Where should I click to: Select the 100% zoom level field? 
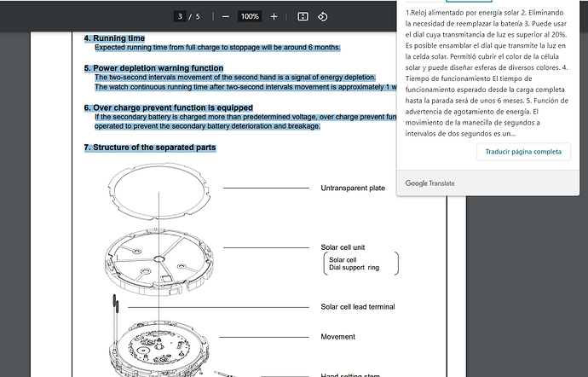click(x=250, y=16)
